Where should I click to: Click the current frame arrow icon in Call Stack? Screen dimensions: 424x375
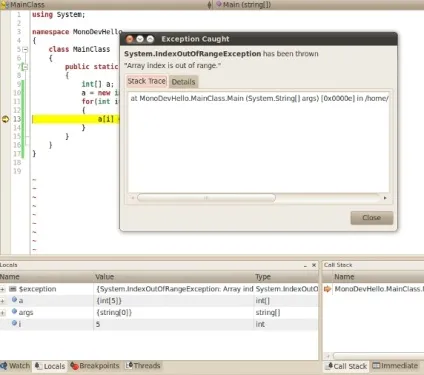click(x=327, y=289)
